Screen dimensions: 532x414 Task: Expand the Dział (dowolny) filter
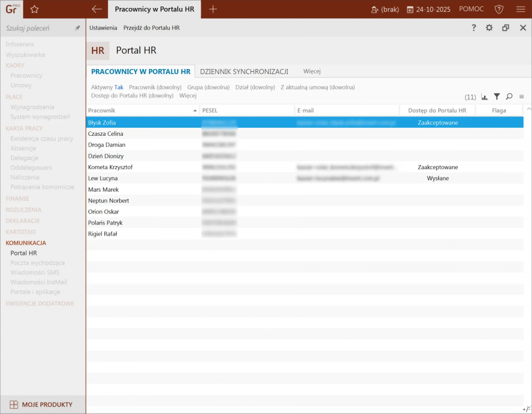click(x=255, y=87)
